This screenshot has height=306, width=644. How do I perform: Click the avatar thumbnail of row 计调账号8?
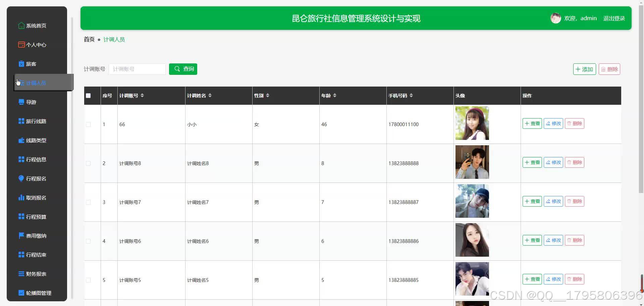coord(472,162)
